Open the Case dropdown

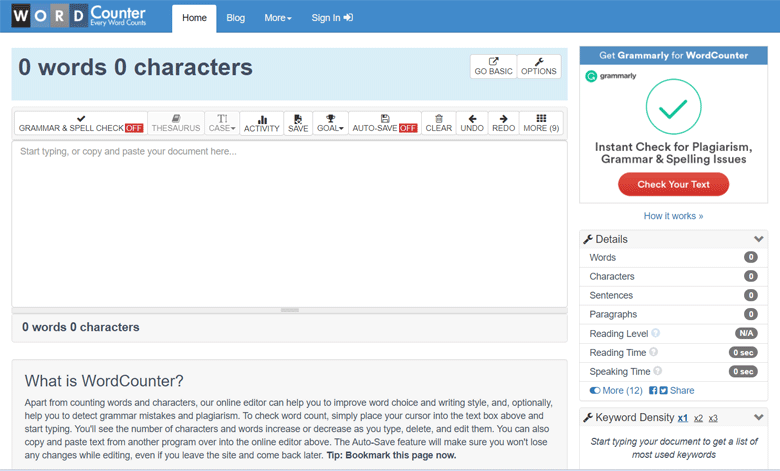(222, 123)
